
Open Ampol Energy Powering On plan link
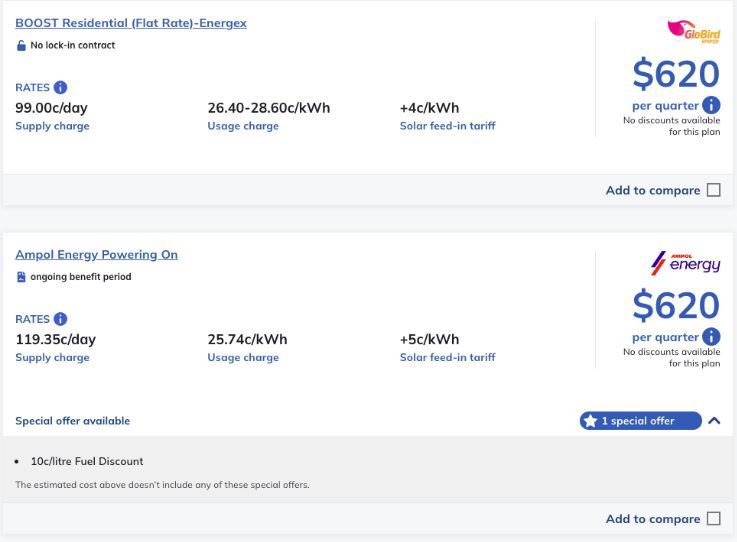coord(96,255)
